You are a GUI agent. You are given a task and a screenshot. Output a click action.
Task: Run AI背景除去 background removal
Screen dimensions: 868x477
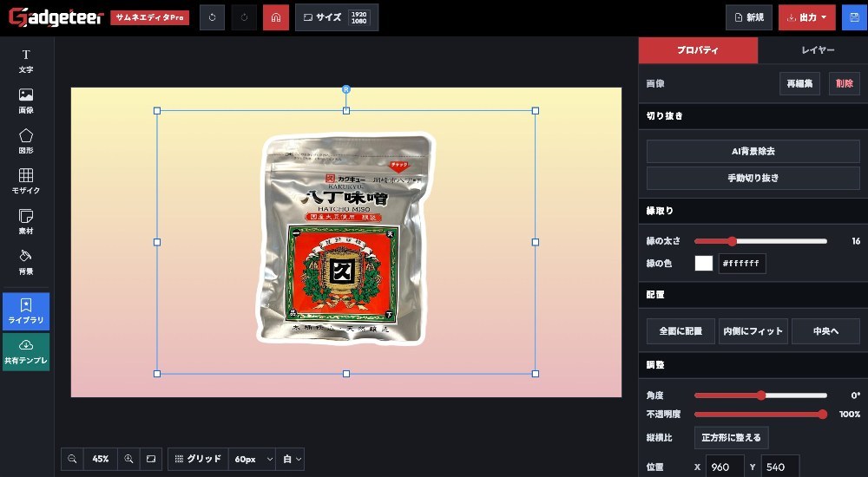(x=753, y=151)
